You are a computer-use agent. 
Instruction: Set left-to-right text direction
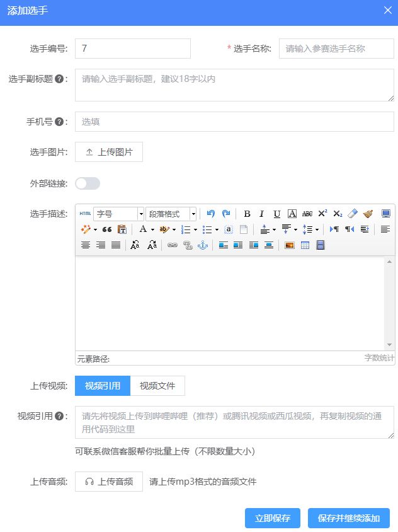[334, 229]
